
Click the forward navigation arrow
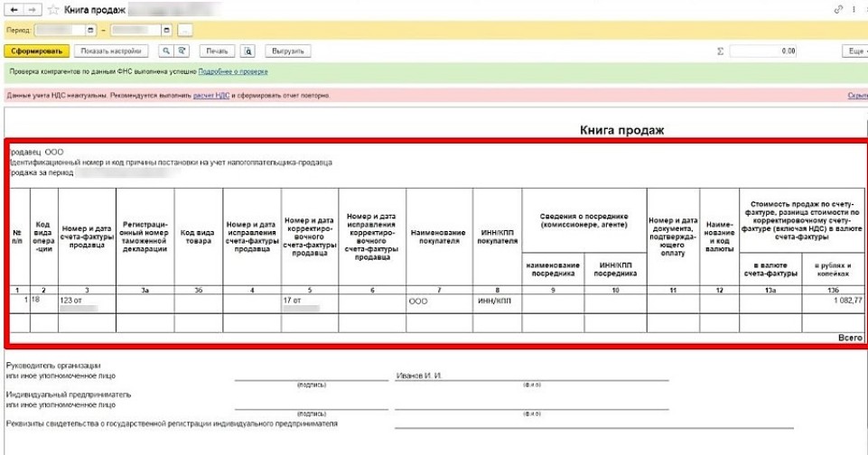tap(33, 9)
